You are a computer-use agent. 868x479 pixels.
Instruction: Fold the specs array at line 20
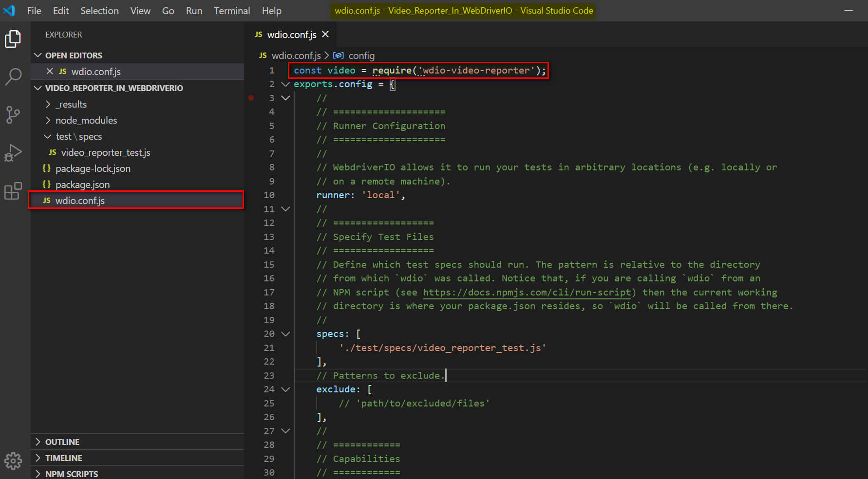pos(286,334)
